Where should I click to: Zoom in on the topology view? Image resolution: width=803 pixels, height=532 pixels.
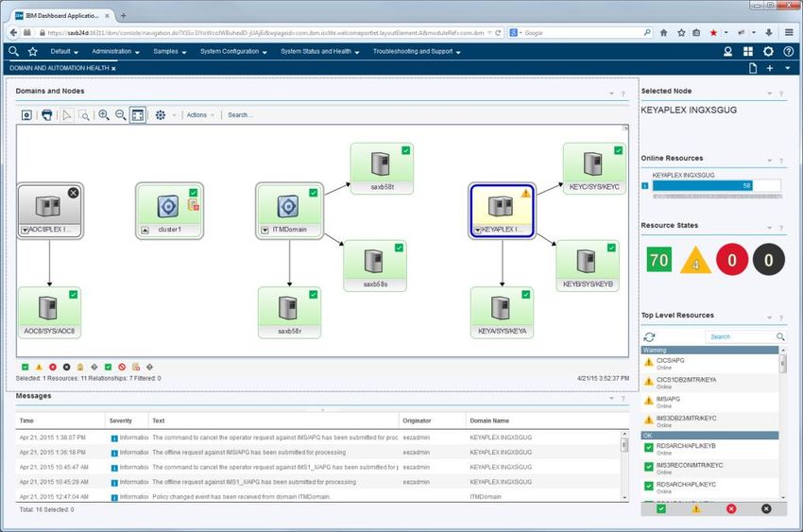104,114
